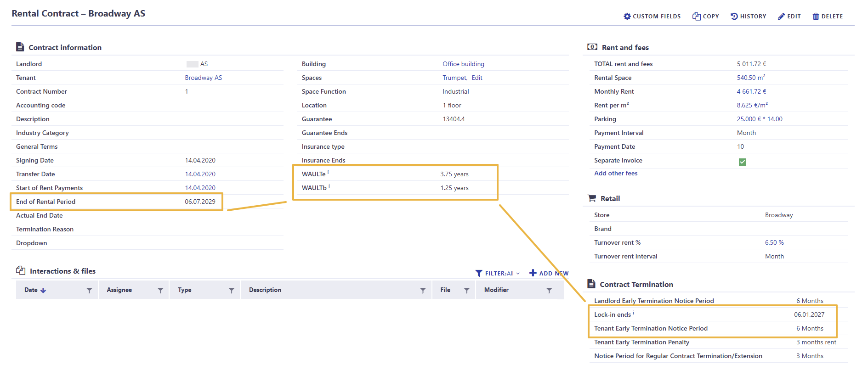The width and height of the screenshot is (868, 376).
Task: Click the Rent per m² 8.625 €/m² value
Action: point(752,105)
